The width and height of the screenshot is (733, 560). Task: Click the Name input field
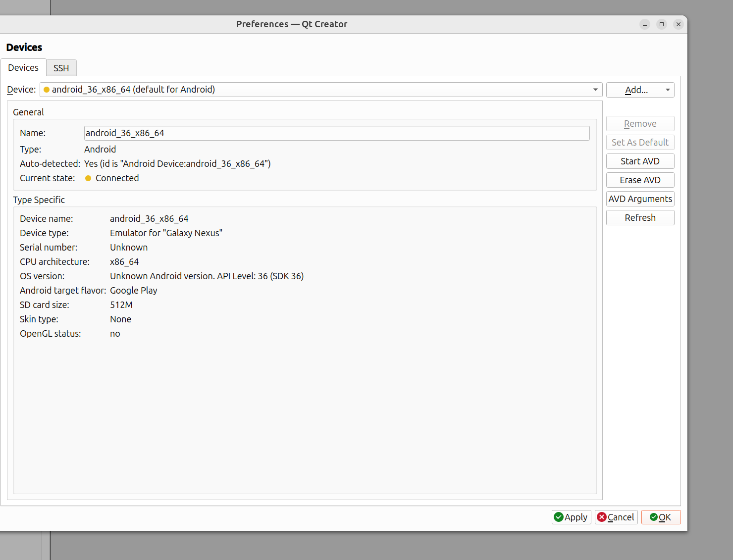pyautogui.click(x=337, y=133)
